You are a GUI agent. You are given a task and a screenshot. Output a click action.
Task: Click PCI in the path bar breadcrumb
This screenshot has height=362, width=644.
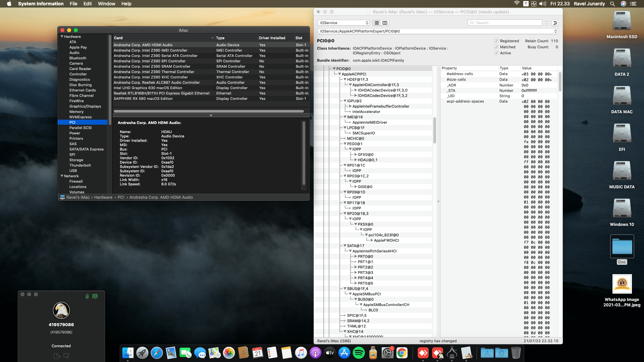121,197
